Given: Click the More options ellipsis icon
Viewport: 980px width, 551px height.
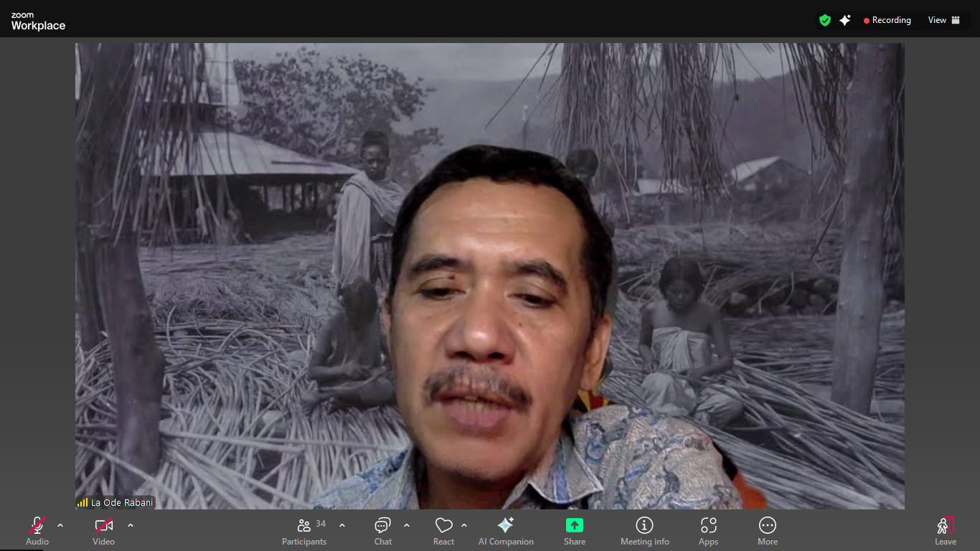Looking at the screenshot, I should pyautogui.click(x=767, y=525).
